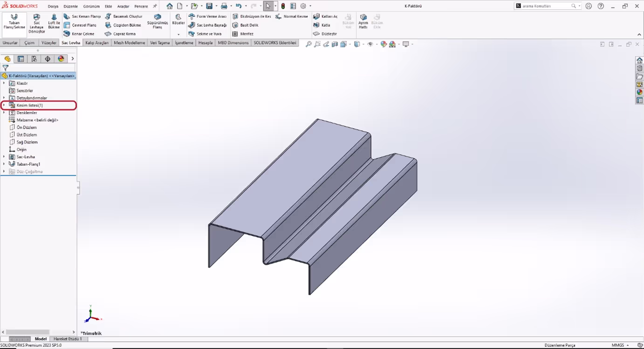
Task: Click the user login account icon
Action: click(x=589, y=6)
